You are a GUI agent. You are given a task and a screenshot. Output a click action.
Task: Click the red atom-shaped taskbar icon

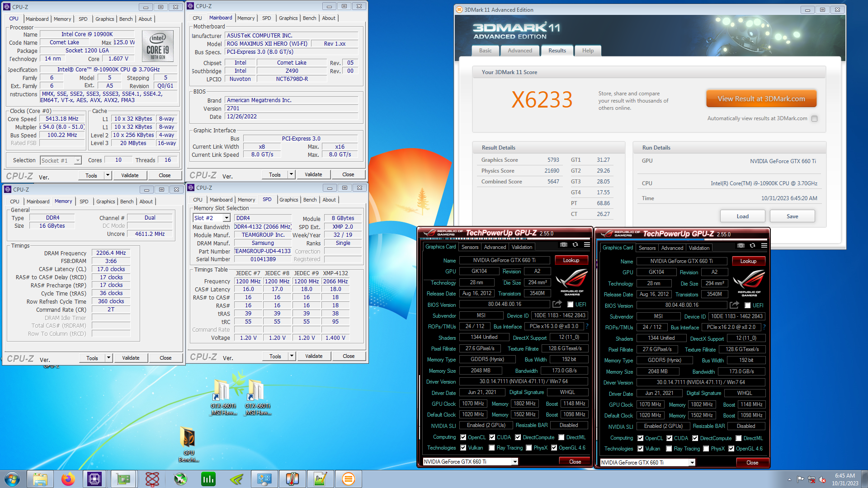[x=152, y=479]
